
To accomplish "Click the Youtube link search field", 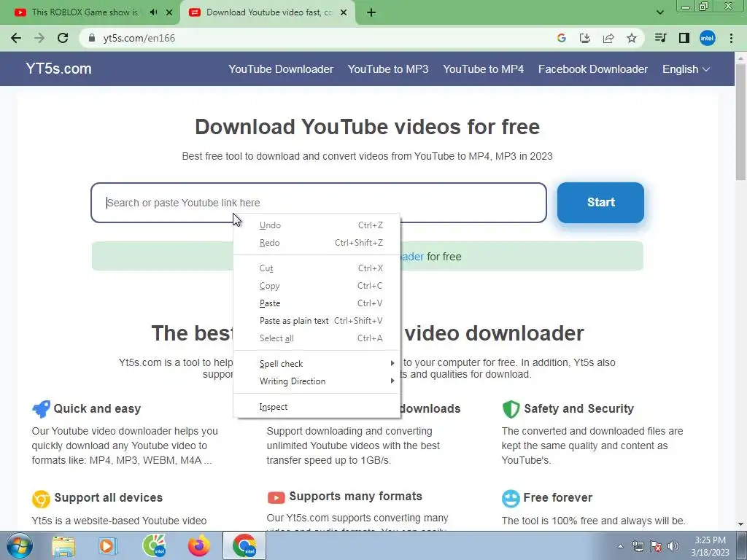I will [x=319, y=203].
